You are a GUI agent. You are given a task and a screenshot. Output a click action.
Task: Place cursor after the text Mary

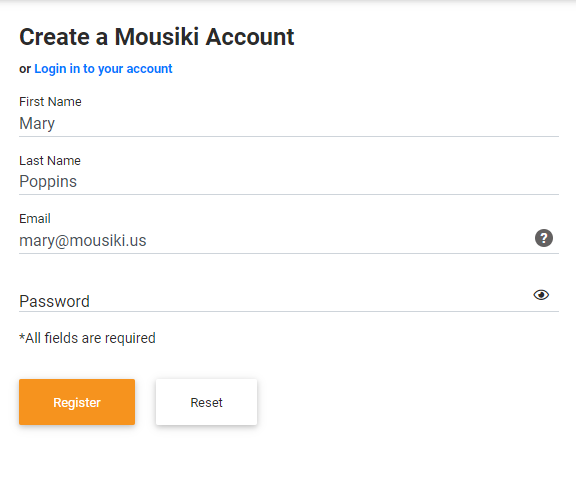click(55, 124)
